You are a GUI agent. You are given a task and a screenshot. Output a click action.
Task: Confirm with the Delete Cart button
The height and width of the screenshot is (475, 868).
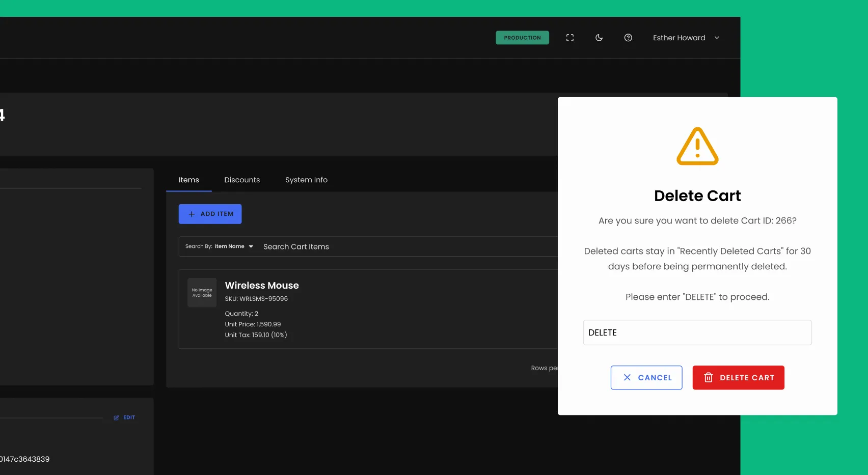coord(738,377)
